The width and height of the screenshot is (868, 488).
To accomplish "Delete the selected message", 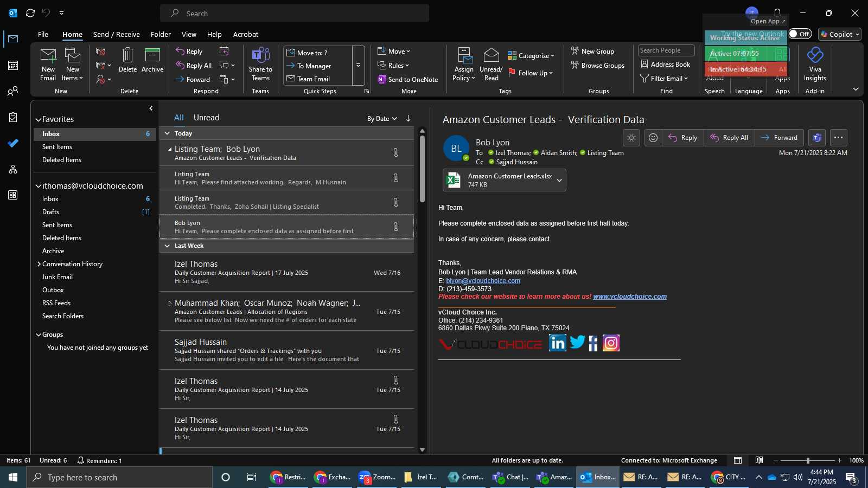I will tap(127, 60).
